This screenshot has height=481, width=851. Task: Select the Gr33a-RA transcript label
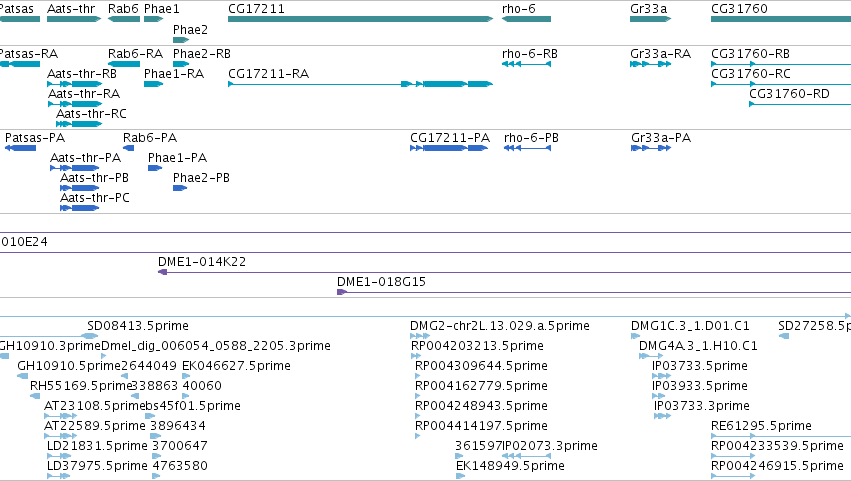point(661,54)
